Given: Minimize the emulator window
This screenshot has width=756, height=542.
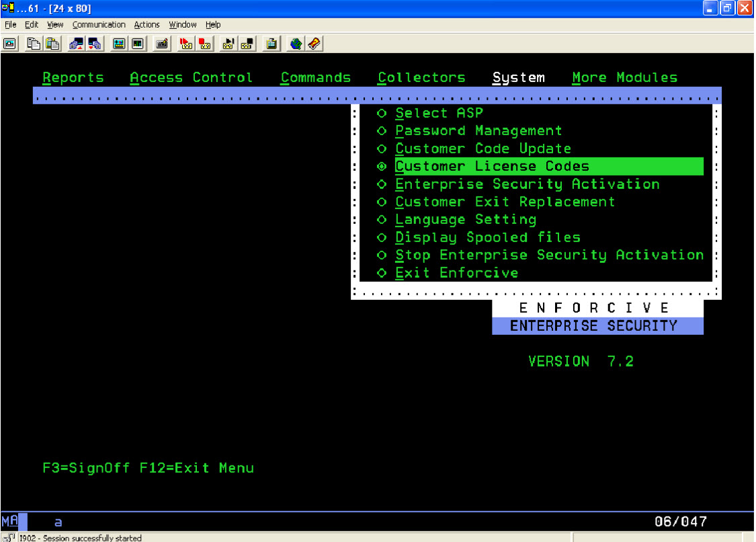Looking at the screenshot, I should point(710,8).
